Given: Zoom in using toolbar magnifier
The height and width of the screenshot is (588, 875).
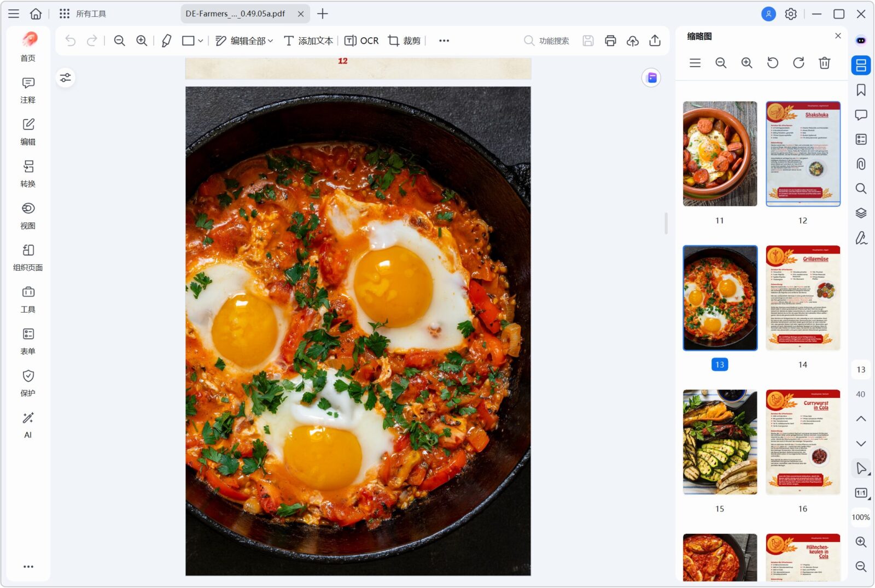Looking at the screenshot, I should pos(142,40).
